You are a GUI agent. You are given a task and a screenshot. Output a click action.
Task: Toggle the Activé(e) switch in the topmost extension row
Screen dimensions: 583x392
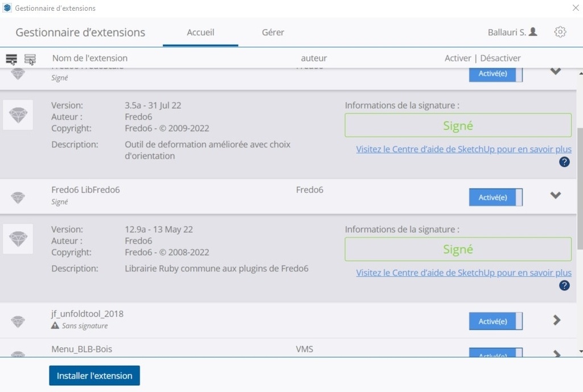[x=496, y=74]
